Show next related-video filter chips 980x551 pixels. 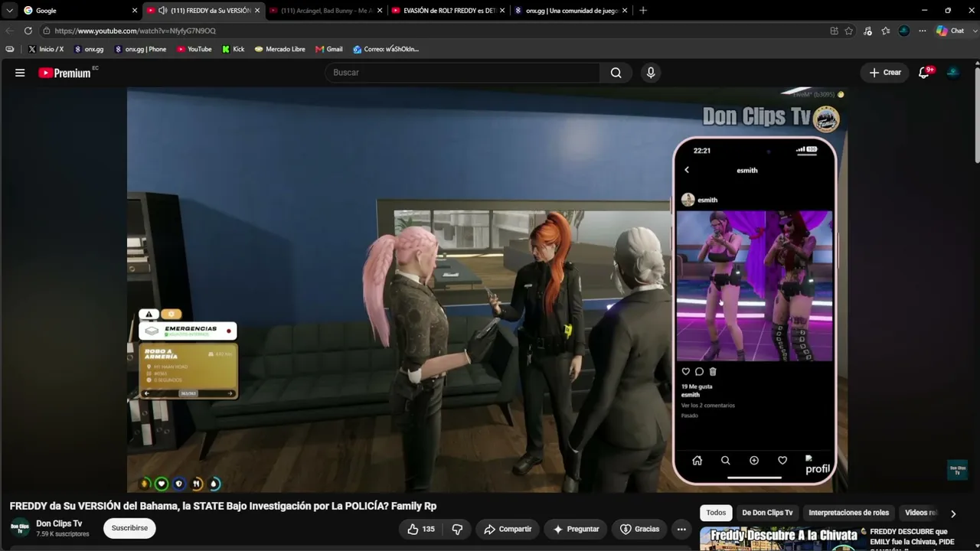[x=953, y=514]
